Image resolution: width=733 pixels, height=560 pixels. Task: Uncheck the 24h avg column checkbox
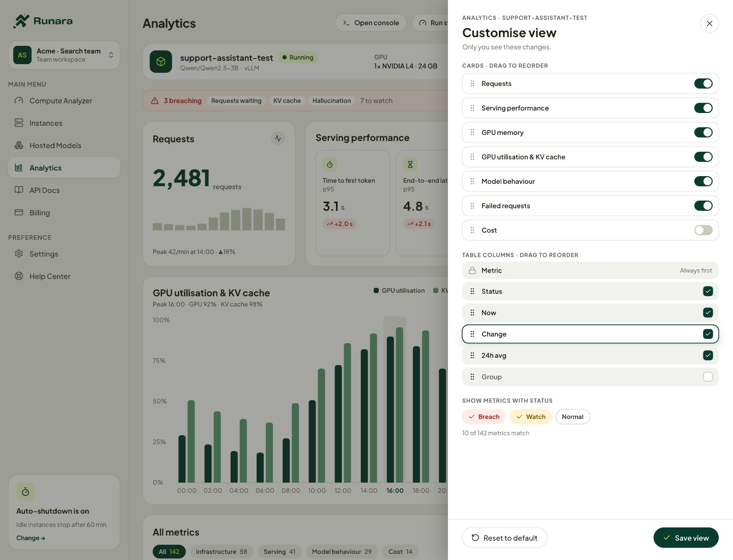tap(708, 355)
